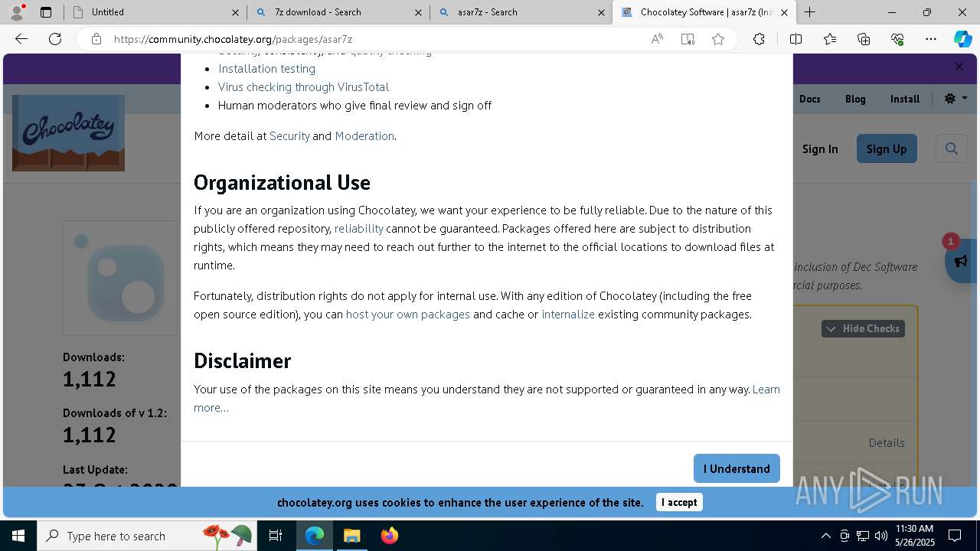This screenshot has height=551, width=980.
Task: Close the Untitled tab
Action: pos(236,12)
